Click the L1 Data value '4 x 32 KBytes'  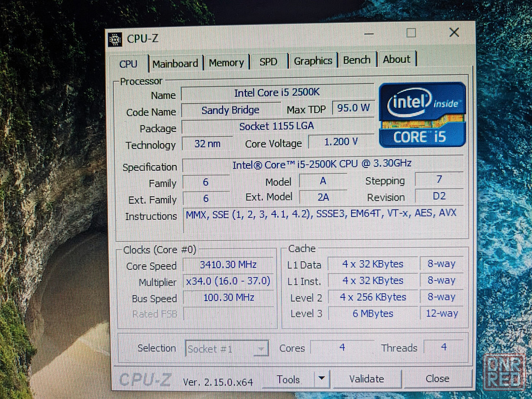373,264
